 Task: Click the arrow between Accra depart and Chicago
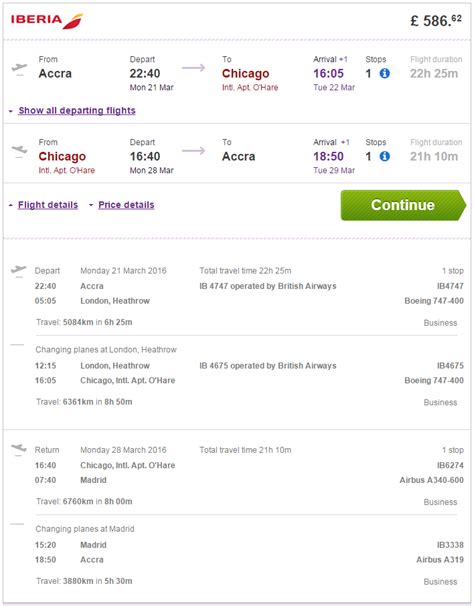point(193,68)
